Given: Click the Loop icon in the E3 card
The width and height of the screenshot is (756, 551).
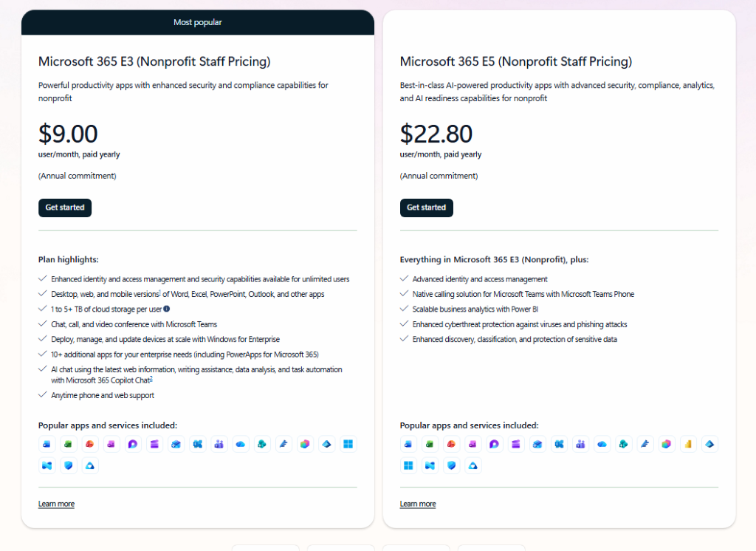Looking at the screenshot, I should click(x=133, y=444).
